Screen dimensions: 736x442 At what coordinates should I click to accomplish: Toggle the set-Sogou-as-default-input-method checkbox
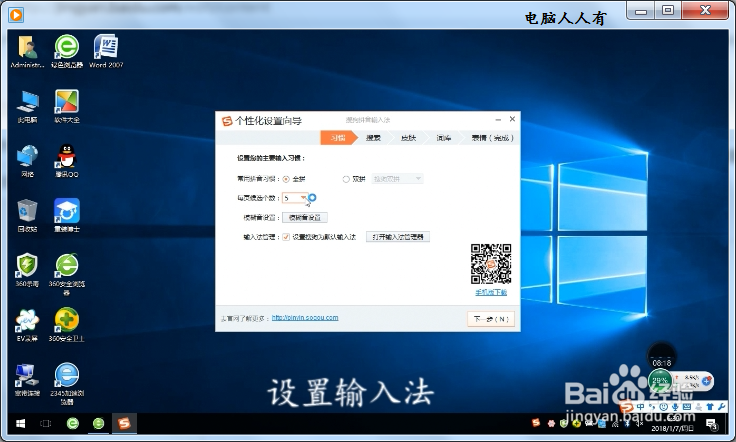(x=286, y=237)
